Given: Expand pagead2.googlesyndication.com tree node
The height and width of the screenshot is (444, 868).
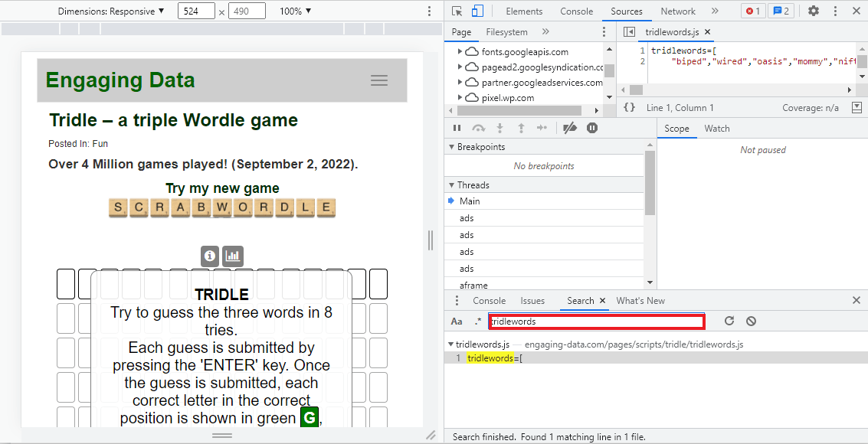Looking at the screenshot, I should [460, 67].
